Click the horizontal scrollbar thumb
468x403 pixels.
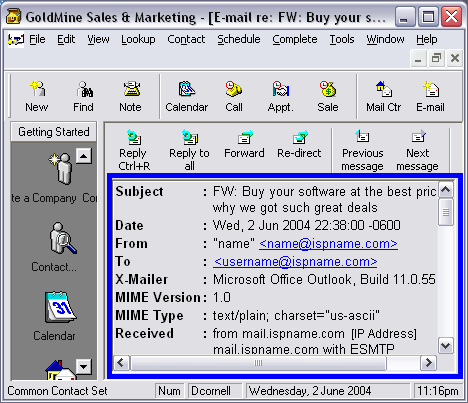tap(258, 363)
